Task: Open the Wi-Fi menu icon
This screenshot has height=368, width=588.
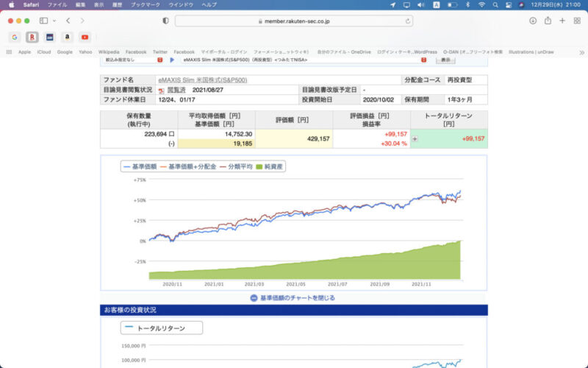Action: [x=481, y=5]
